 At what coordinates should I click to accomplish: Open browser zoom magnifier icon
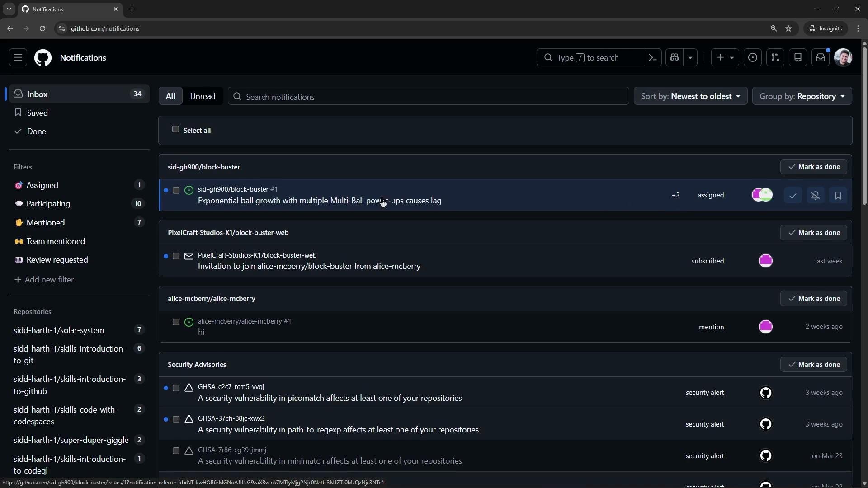[774, 28]
